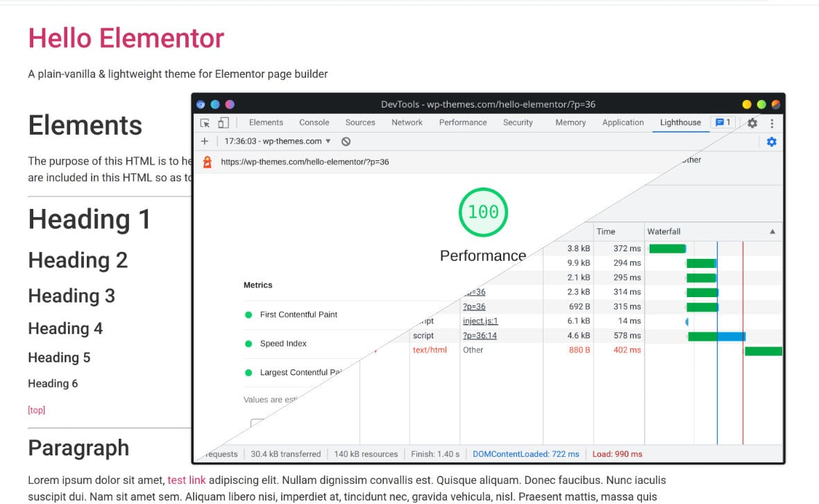Viewport: 819px width, 504px height.
Task: Click the waterfall bar in the 402 ms row
Action: (x=763, y=351)
